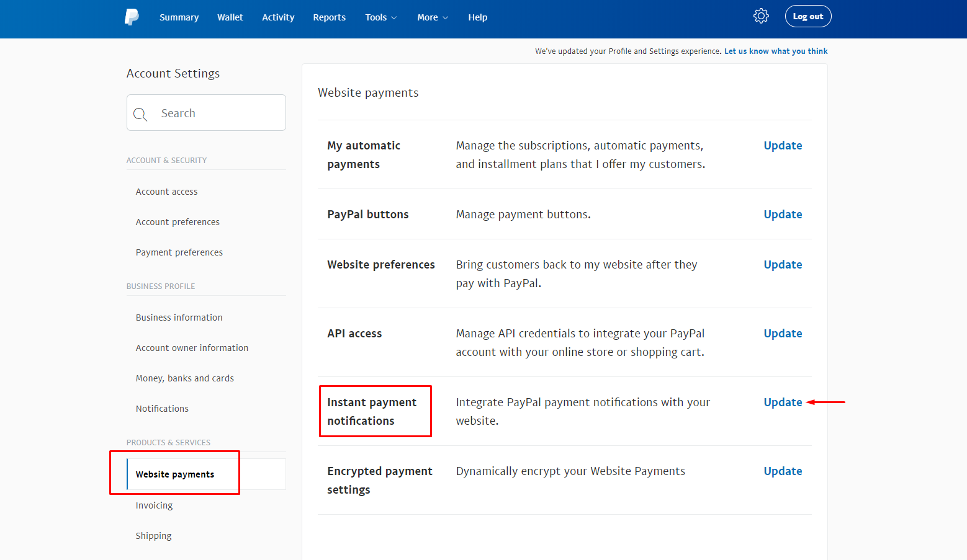Expand the Tools dropdown menu
967x560 pixels.
(380, 17)
